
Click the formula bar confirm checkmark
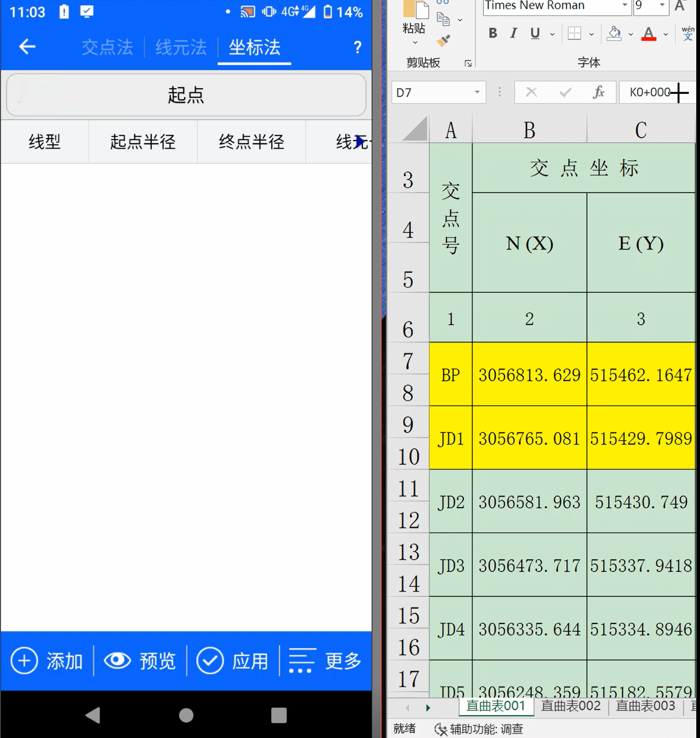click(x=565, y=92)
